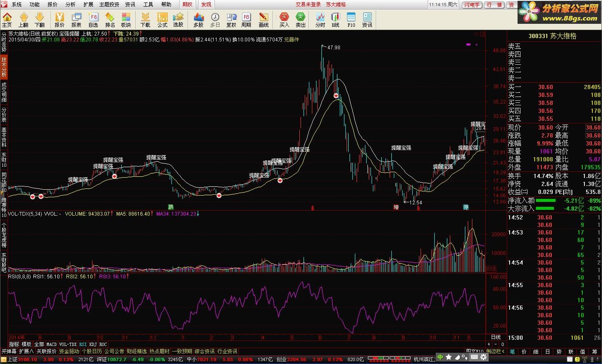Collapse the 侧边栏 sidebar
Image resolution: width=602 pixels, height=364 pixels.
click(x=495, y=351)
